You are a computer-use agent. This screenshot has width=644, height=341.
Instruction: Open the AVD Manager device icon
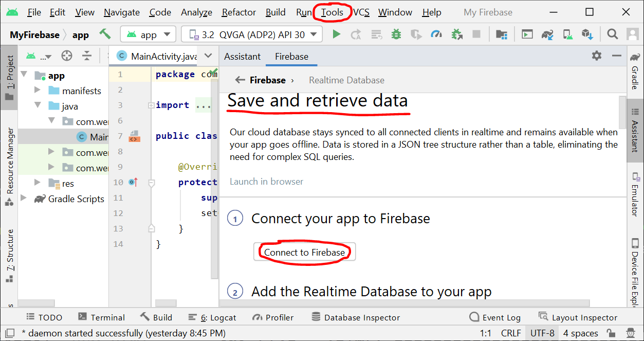click(567, 34)
